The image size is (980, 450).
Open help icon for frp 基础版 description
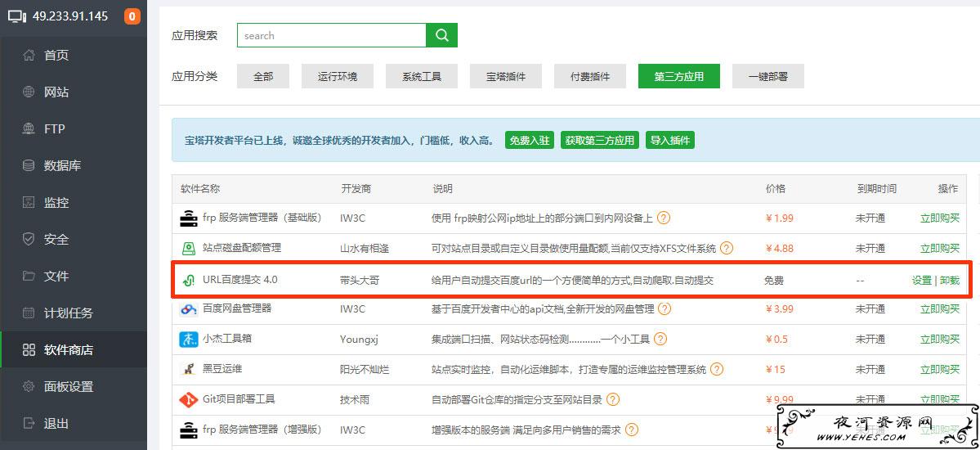[664, 218]
